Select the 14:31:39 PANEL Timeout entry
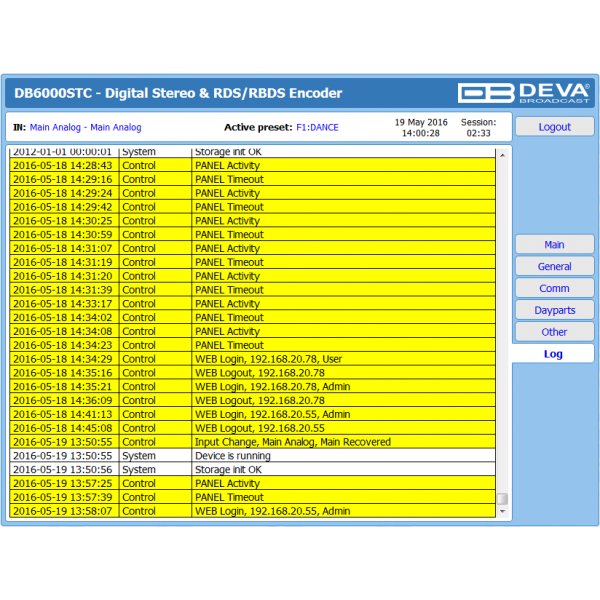Viewport: 600px width, 600px height. coord(253,290)
